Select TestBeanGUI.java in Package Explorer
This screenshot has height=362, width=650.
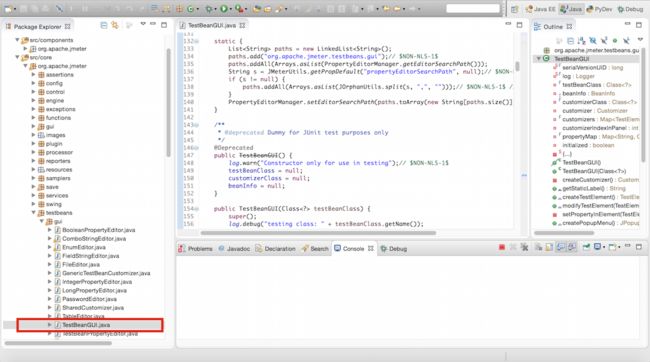(86, 325)
